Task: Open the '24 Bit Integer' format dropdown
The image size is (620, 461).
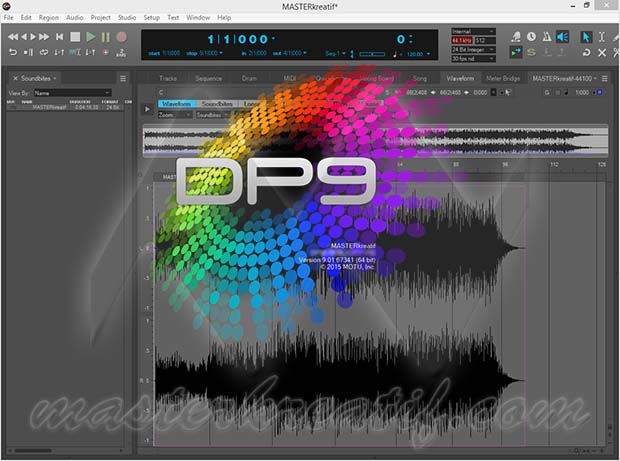Action: tap(473, 49)
